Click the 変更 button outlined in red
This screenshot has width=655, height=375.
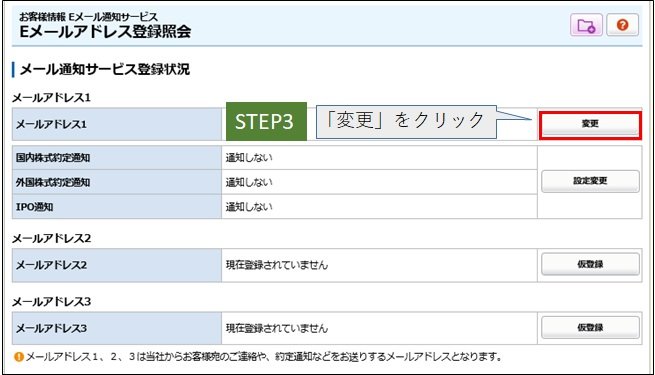pos(590,124)
